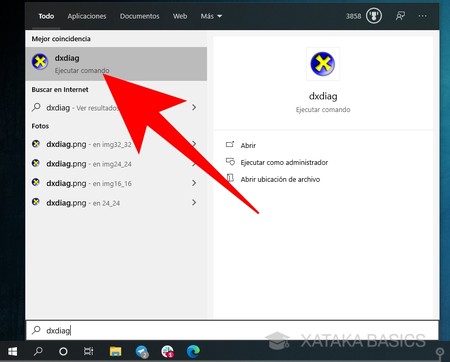Launch File Explorer from taskbar

click(115, 351)
